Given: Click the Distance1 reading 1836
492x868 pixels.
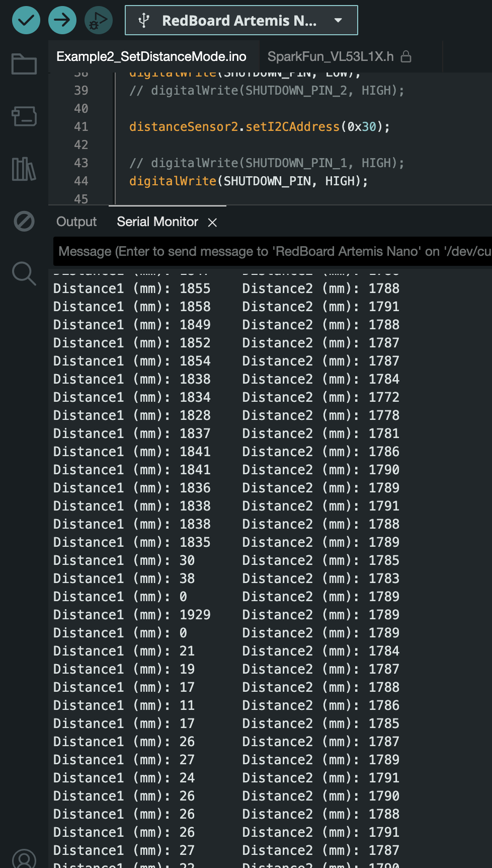Looking at the screenshot, I should point(195,488).
